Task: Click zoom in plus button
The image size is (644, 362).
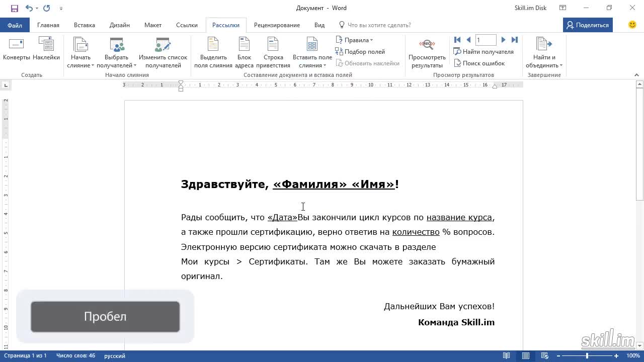Action: [616, 356]
